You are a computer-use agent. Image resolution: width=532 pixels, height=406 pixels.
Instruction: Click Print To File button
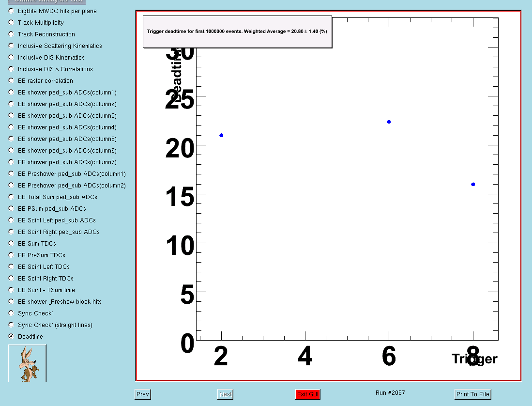click(x=472, y=394)
